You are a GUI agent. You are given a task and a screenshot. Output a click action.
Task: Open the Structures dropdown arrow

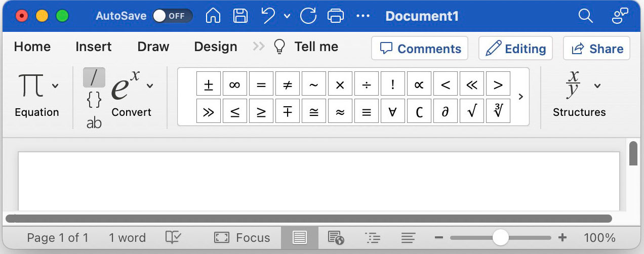point(597,86)
